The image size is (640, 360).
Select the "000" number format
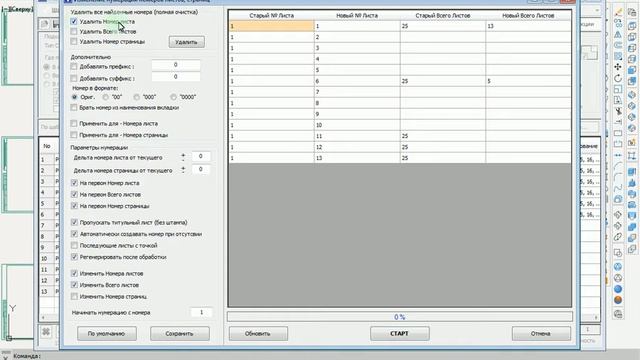tap(136, 97)
